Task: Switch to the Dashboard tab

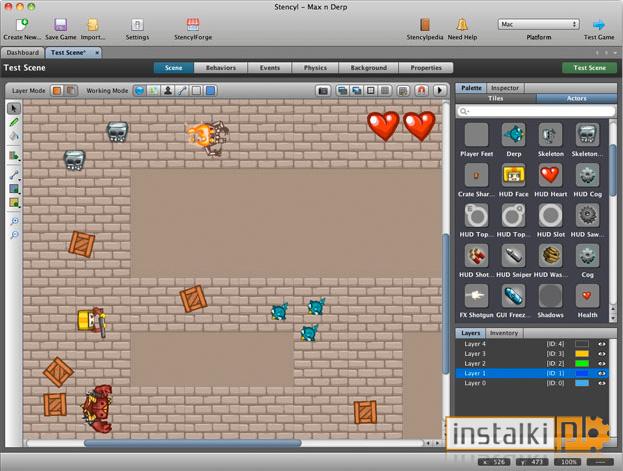Action: [23, 52]
